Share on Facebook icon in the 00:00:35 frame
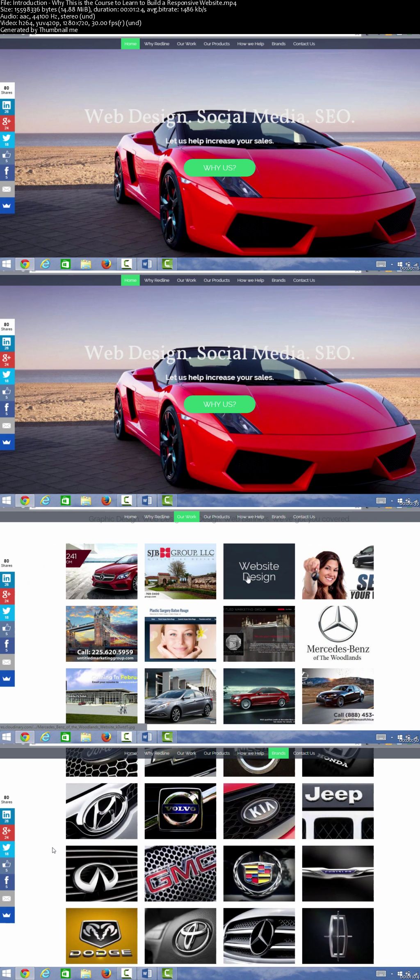Screen dimensions: 420x980 coord(7,409)
